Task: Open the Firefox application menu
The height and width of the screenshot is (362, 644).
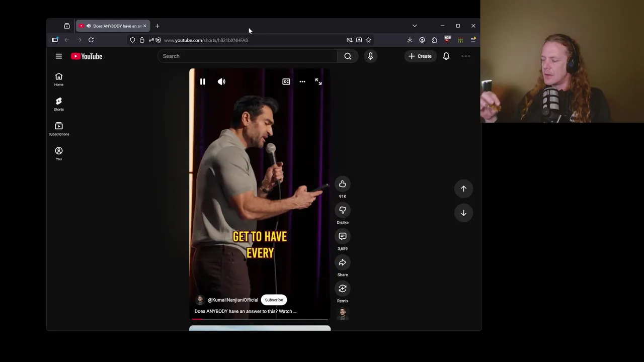Action: (473, 40)
